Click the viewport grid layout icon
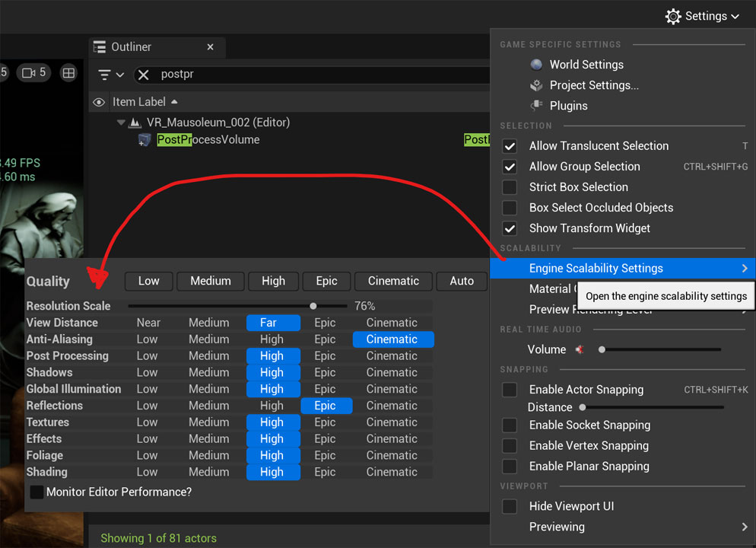This screenshot has width=756, height=548. (x=69, y=73)
